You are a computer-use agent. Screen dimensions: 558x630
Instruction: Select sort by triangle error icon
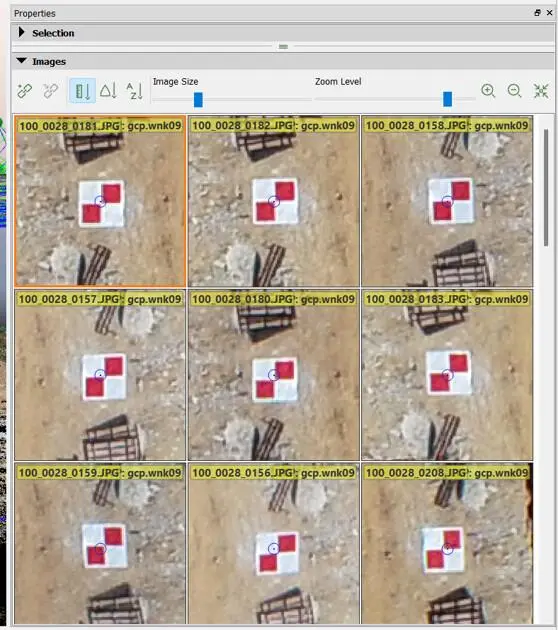(108, 91)
